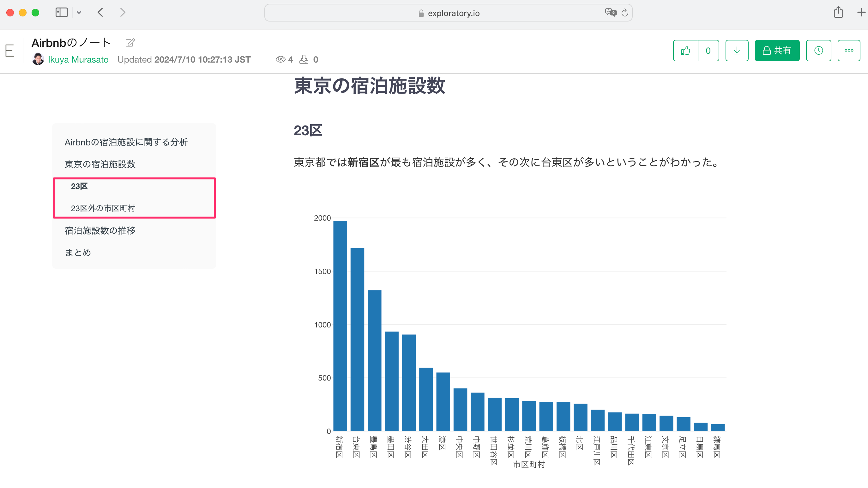Toggle the Safari sidebar icon

[61, 12]
